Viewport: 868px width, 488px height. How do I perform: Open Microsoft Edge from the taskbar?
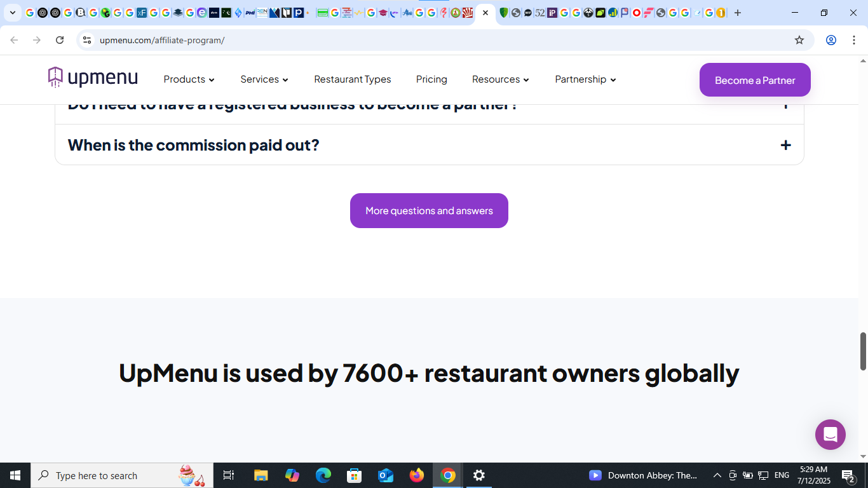tap(323, 475)
